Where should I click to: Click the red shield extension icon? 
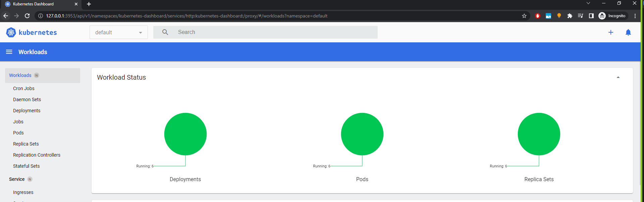click(x=538, y=16)
